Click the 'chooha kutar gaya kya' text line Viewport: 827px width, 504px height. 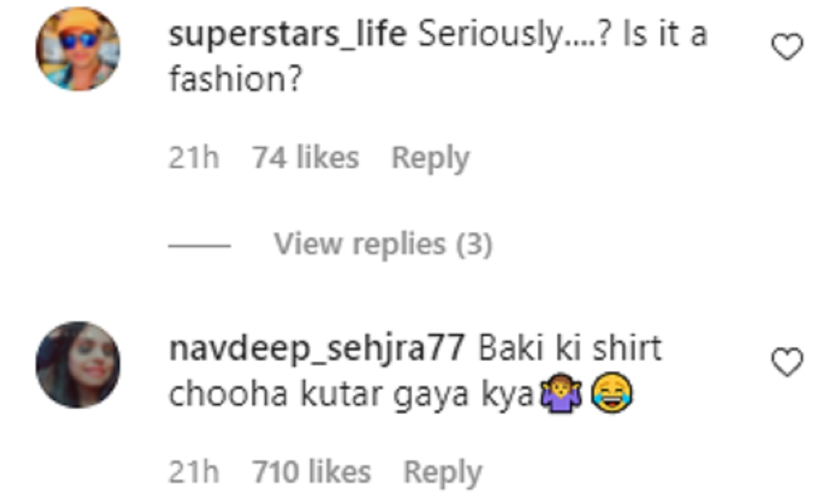tap(351, 395)
